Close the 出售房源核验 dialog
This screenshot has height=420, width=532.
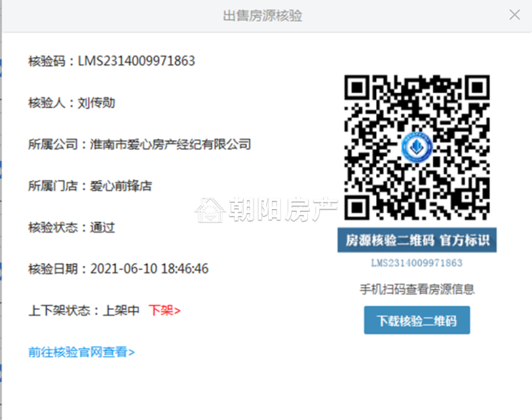[x=514, y=15]
